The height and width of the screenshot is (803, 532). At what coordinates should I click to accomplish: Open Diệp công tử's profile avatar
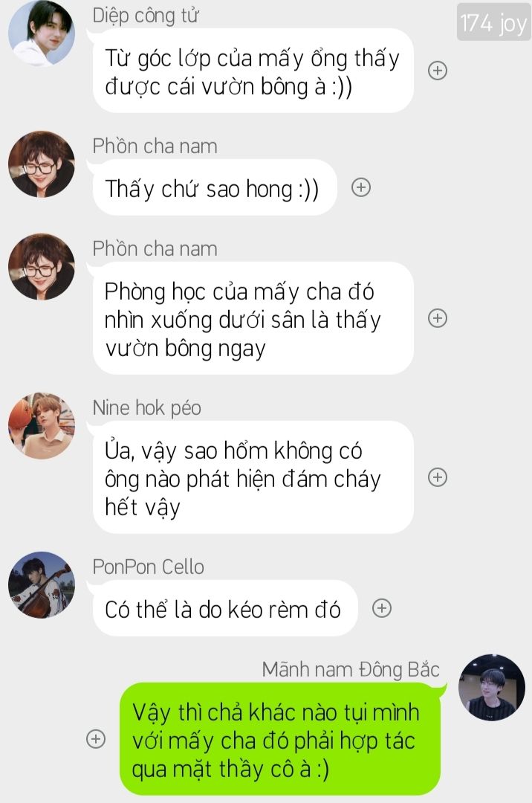(x=42, y=33)
